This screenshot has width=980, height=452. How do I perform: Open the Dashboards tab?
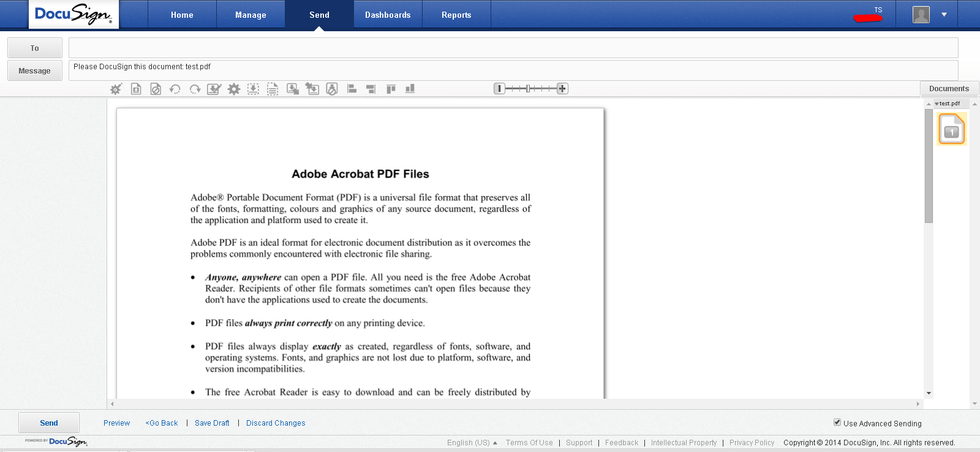(x=388, y=15)
